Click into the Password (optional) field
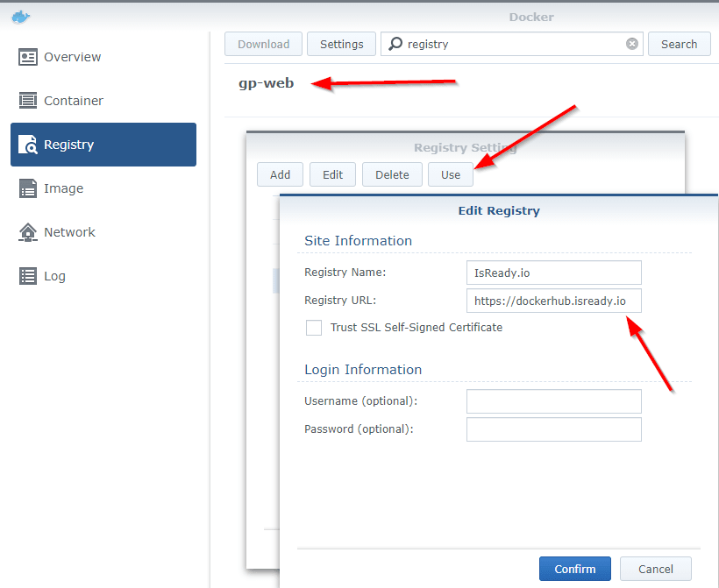 coord(554,429)
